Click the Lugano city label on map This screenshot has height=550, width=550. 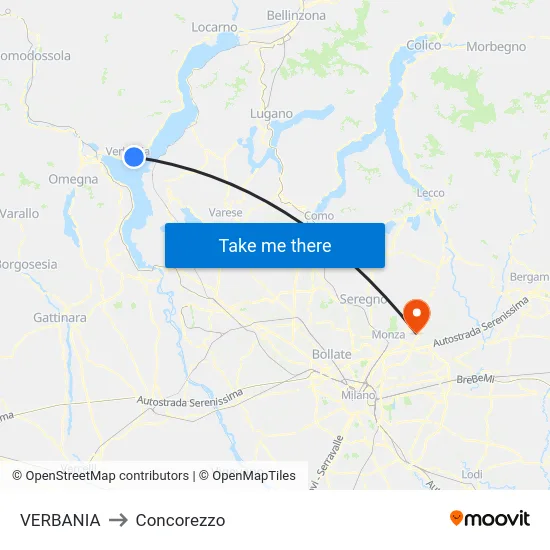271,114
